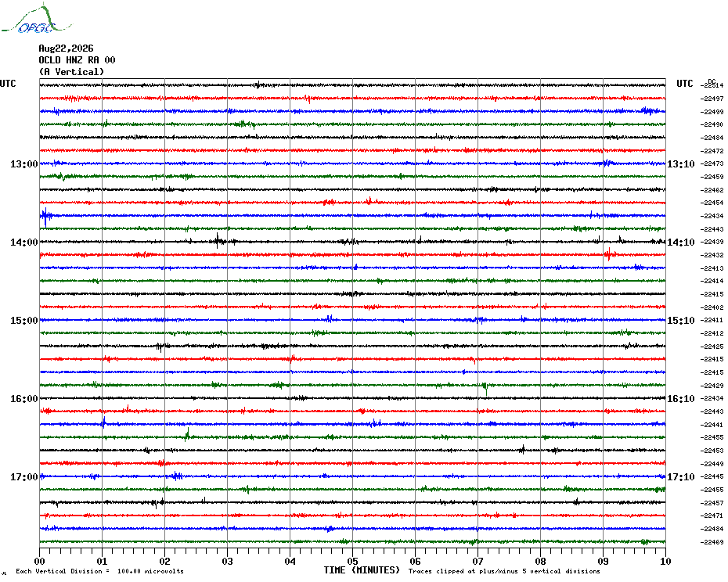
Task: Click the DC offset value -22412
Action: pos(712,334)
